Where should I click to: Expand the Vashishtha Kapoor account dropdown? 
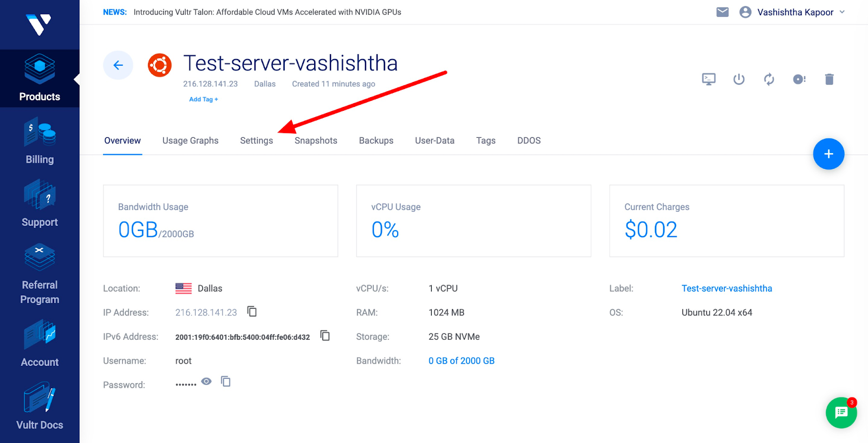(x=842, y=12)
